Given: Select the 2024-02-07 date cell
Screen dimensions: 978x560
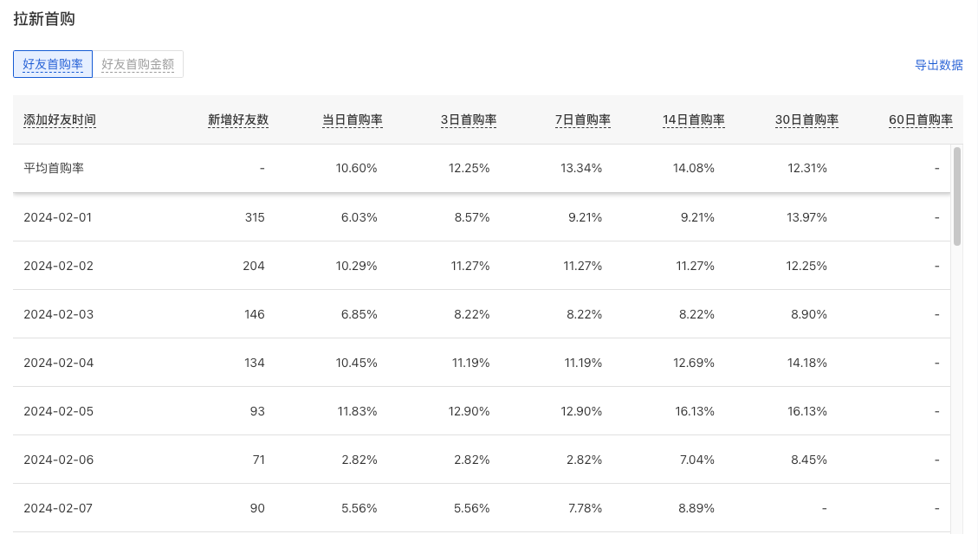Looking at the screenshot, I should coord(58,508).
